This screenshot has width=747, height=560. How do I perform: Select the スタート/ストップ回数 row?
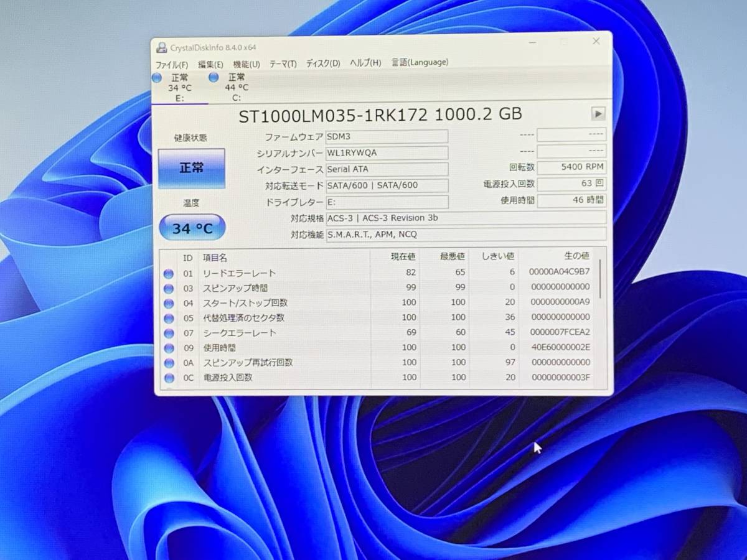pyautogui.click(x=377, y=302)
